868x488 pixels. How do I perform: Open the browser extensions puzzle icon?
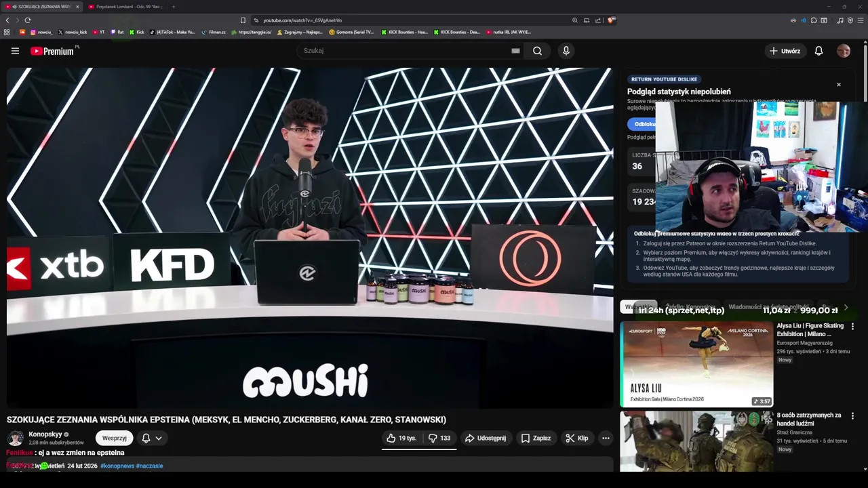coord(814,20)
